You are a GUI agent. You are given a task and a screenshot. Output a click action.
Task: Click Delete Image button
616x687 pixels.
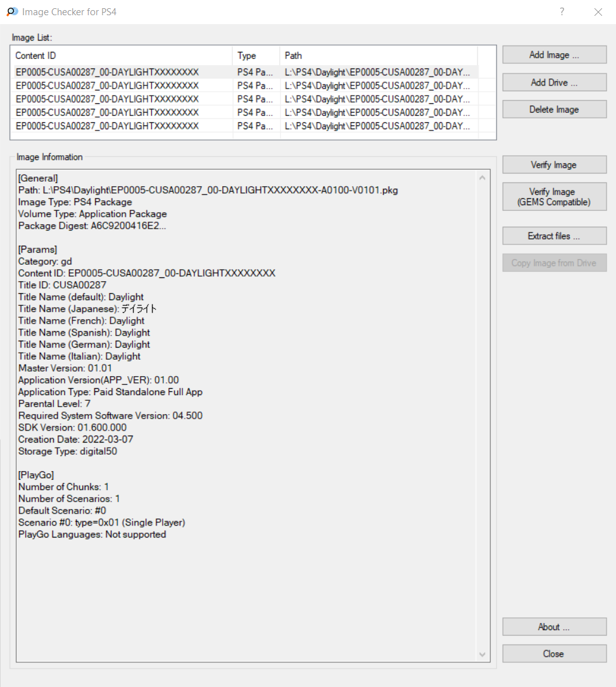click(554, 110)
